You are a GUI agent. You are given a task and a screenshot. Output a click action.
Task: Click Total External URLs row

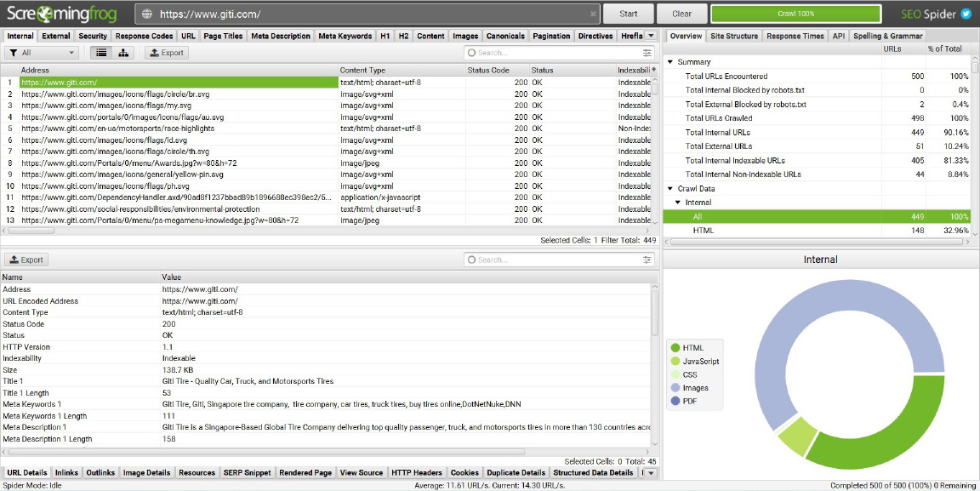[817, 146]
